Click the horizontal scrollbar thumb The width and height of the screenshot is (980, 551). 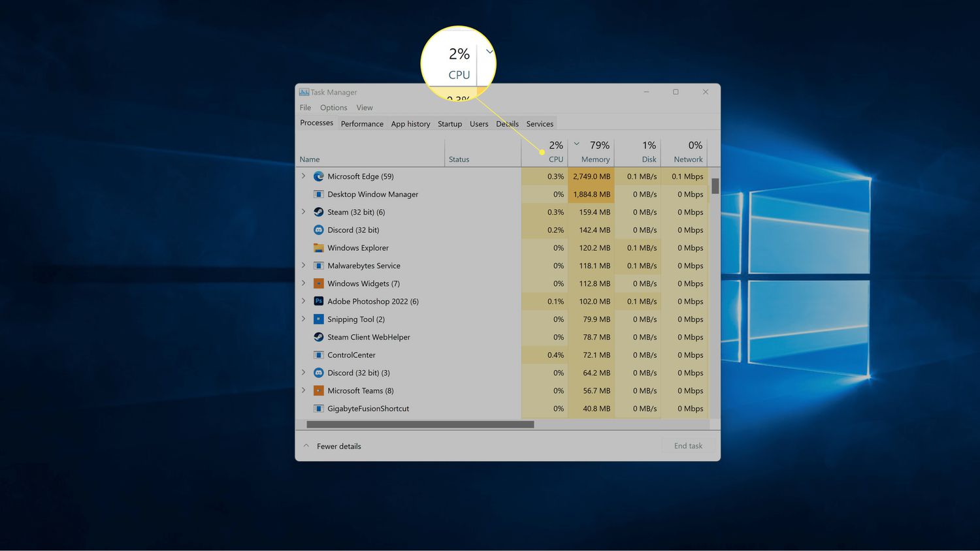click(x=420, y=424)
